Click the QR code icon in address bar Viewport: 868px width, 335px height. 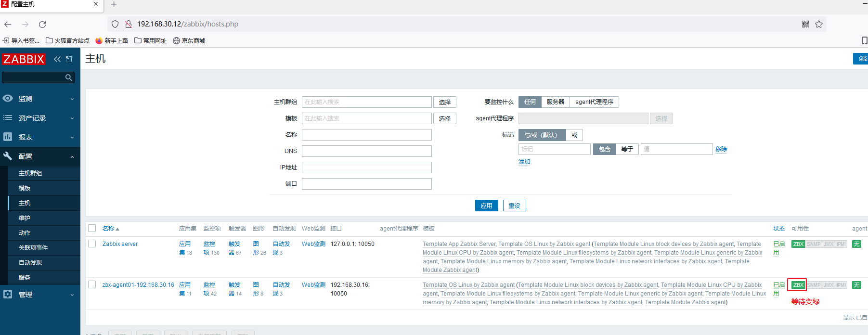pos(805,24)
